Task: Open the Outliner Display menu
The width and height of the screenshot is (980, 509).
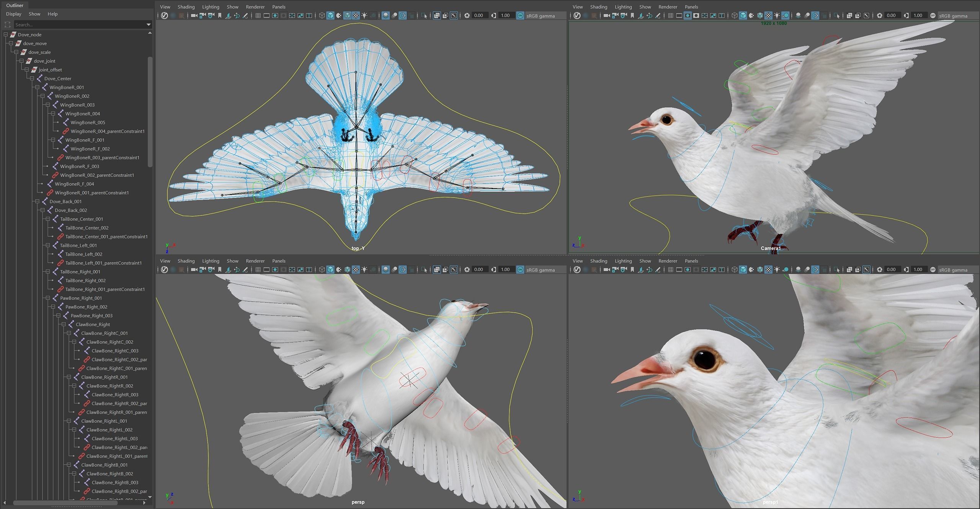Action: click(x=14, y=14)
